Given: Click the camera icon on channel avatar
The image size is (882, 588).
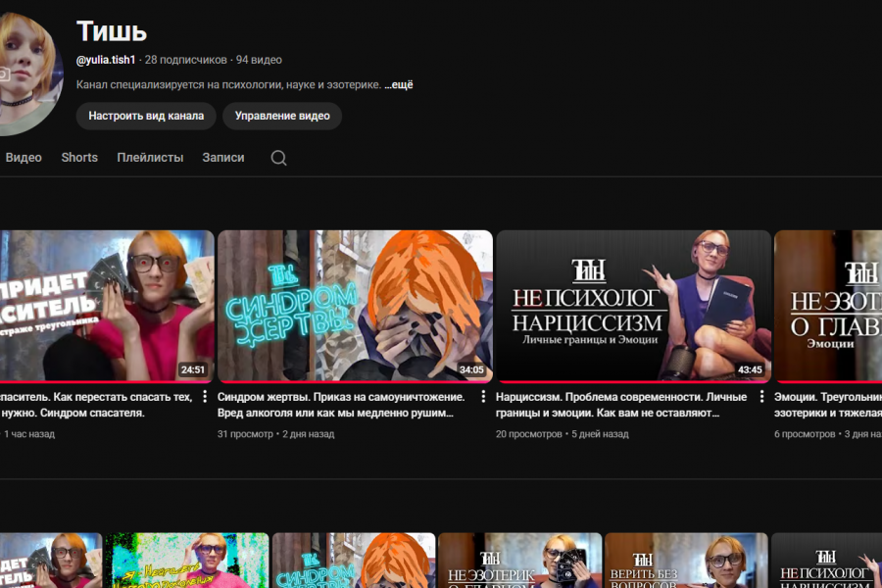Looking at the screenshot, I should (x=4, y=74).
